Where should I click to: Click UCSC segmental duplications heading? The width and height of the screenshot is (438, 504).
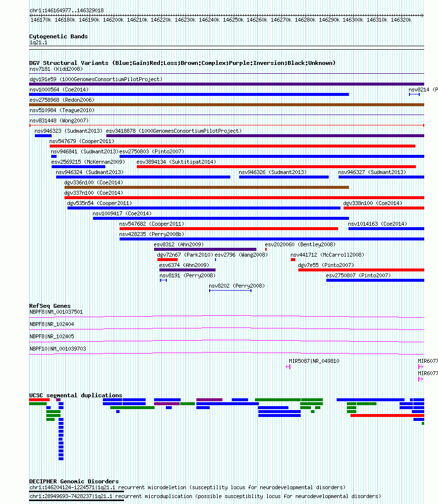76,395
